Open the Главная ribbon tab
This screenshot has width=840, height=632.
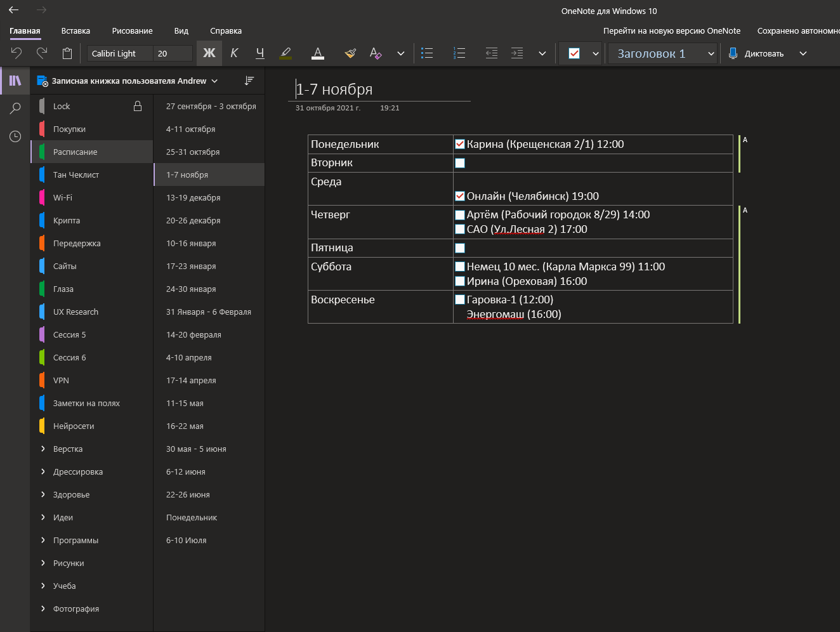click(25, 30)
